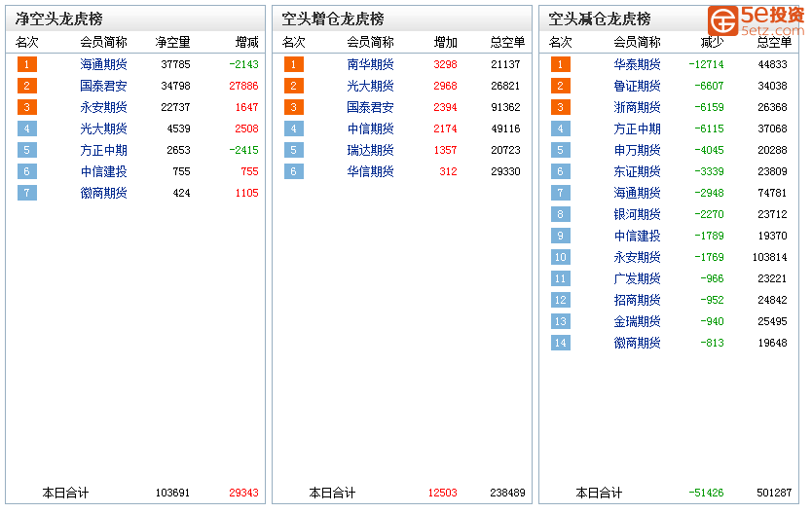The height and width of the screenshot is (513, 812).
Task: Open 光大期货 in the 空头增仓龙虎榜 table
Action: [x=370, y=86]
